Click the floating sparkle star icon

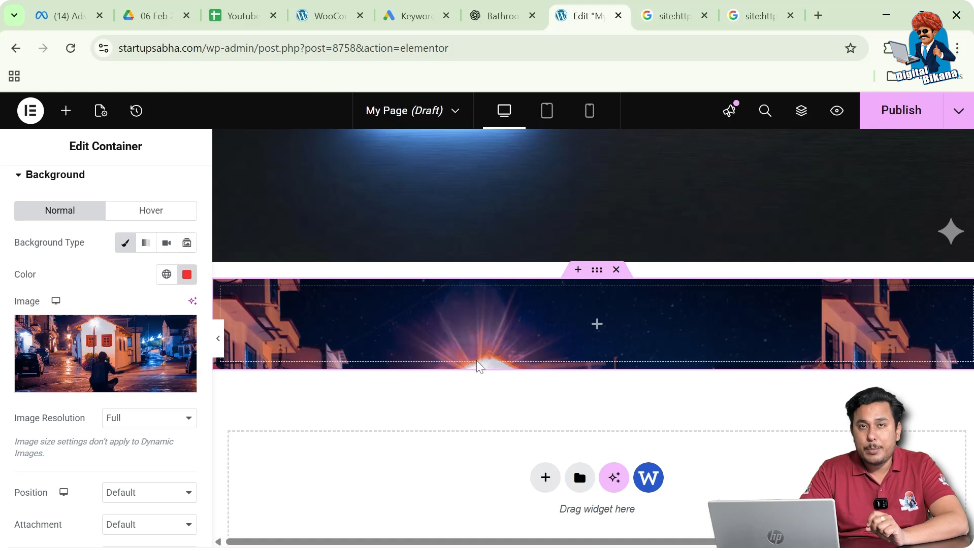tap(950, 232)
